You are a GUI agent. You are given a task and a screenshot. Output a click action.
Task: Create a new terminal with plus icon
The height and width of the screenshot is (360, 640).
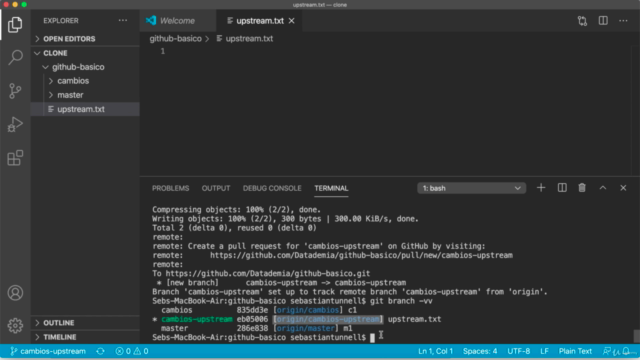[x=541, y=188]
